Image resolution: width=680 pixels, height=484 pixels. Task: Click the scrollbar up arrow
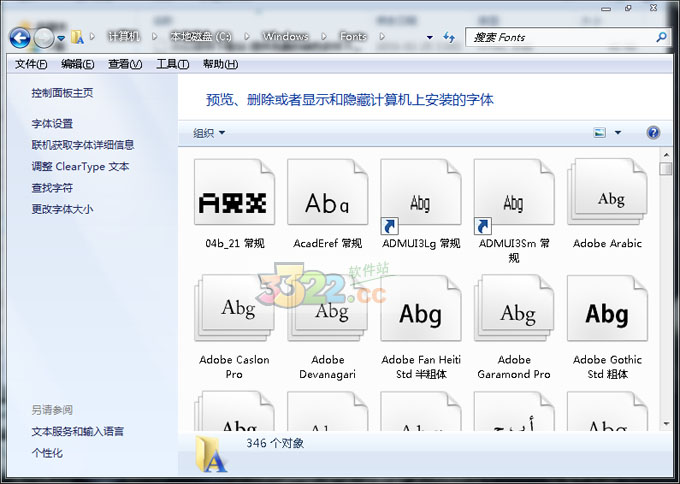[666, 155]
